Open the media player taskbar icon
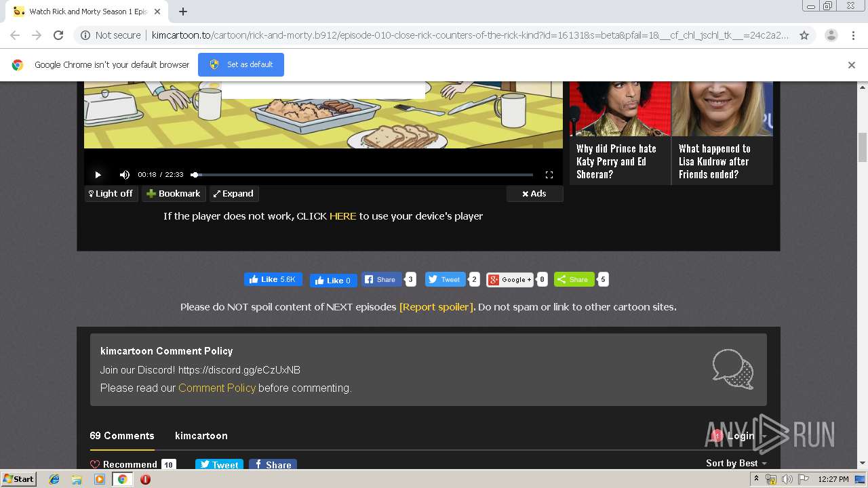 (100, 479)
